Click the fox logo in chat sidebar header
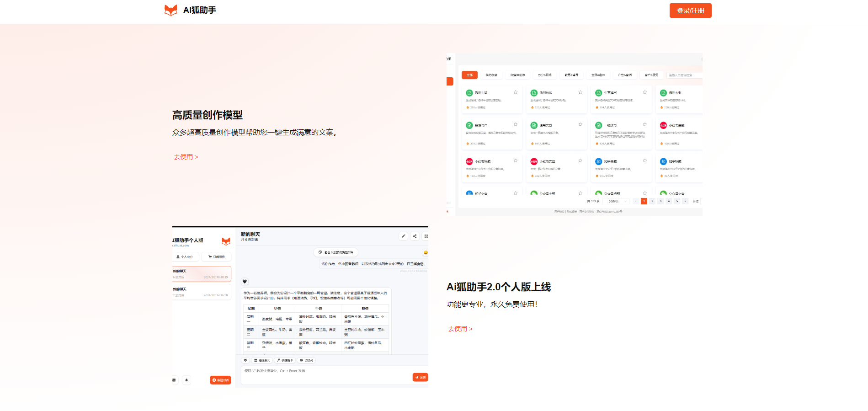868x411 pixels. coord(226,241)
